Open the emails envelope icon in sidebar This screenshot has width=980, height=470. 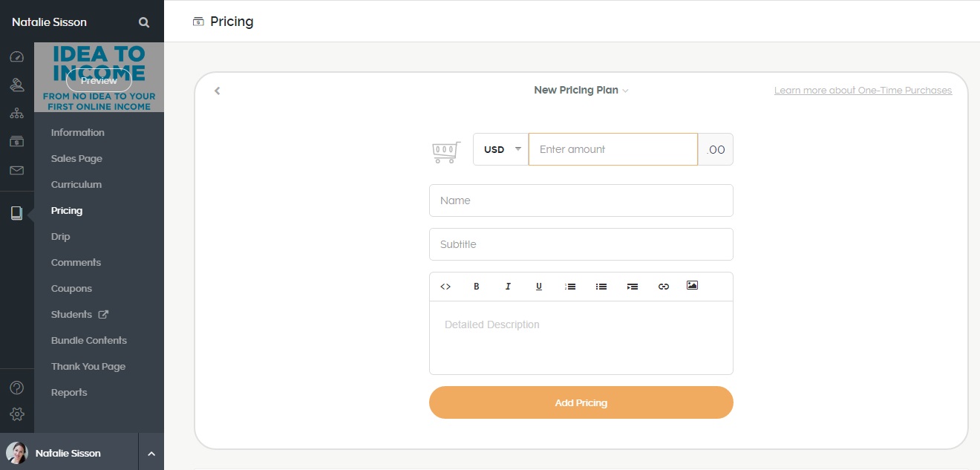(16, 170)
